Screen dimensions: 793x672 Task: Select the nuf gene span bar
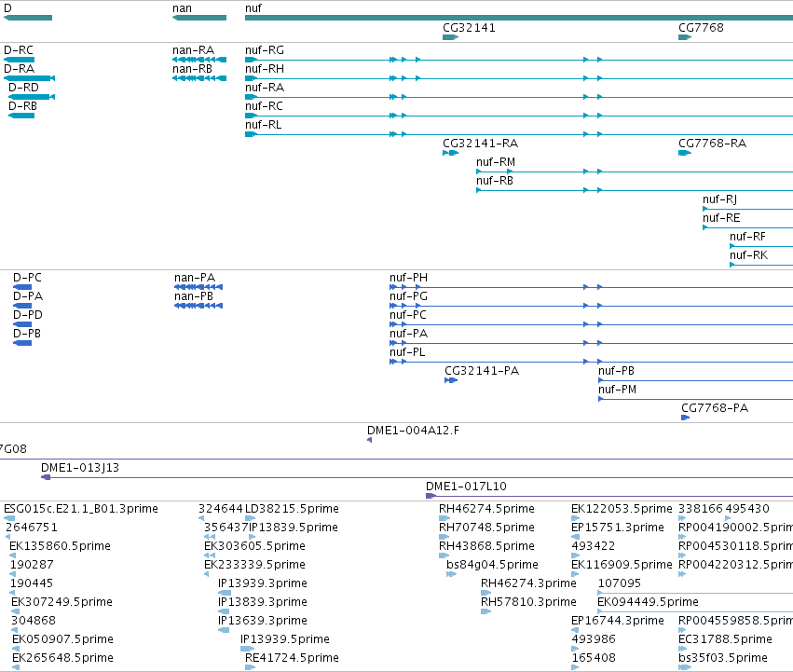click(519, 18)
